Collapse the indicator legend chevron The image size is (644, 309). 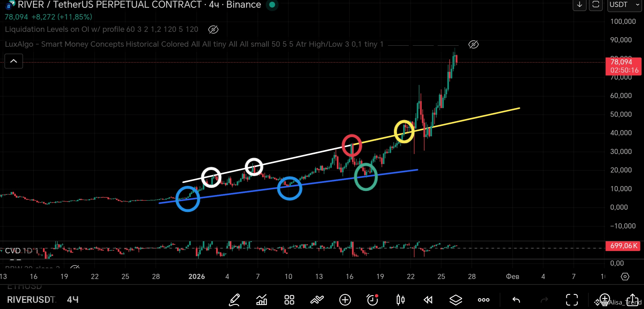tap(14, 61)
